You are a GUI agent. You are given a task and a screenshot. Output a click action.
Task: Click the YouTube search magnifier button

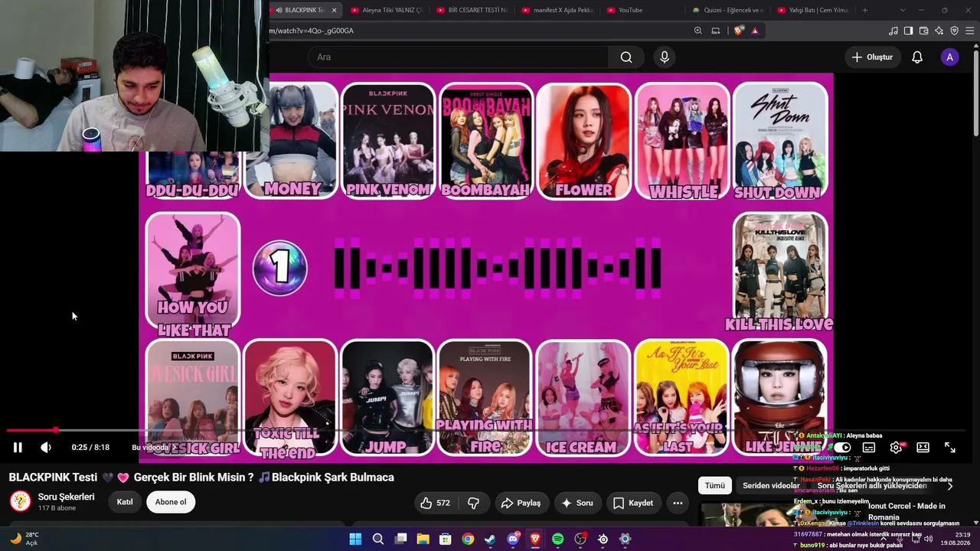point(626,57)
